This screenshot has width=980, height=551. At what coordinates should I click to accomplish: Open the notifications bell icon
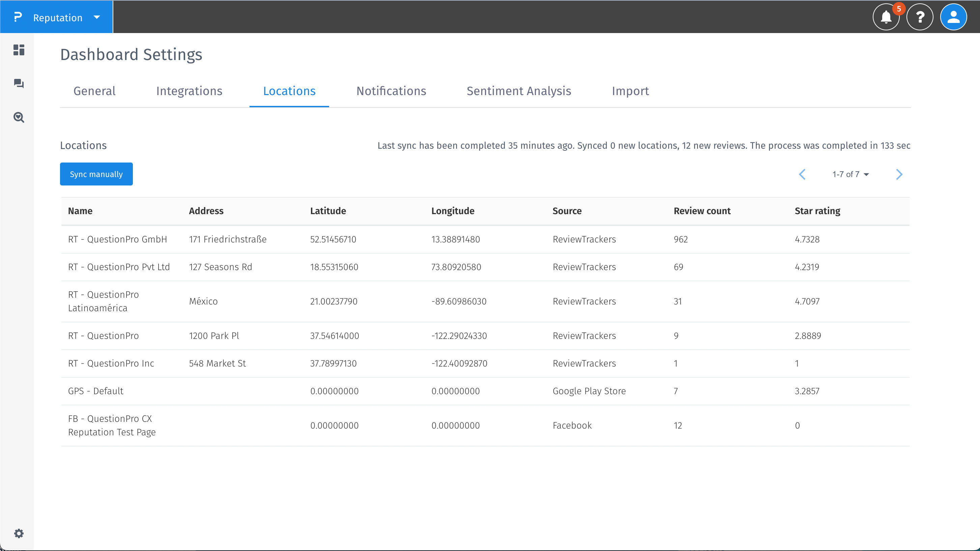[886, 17]
